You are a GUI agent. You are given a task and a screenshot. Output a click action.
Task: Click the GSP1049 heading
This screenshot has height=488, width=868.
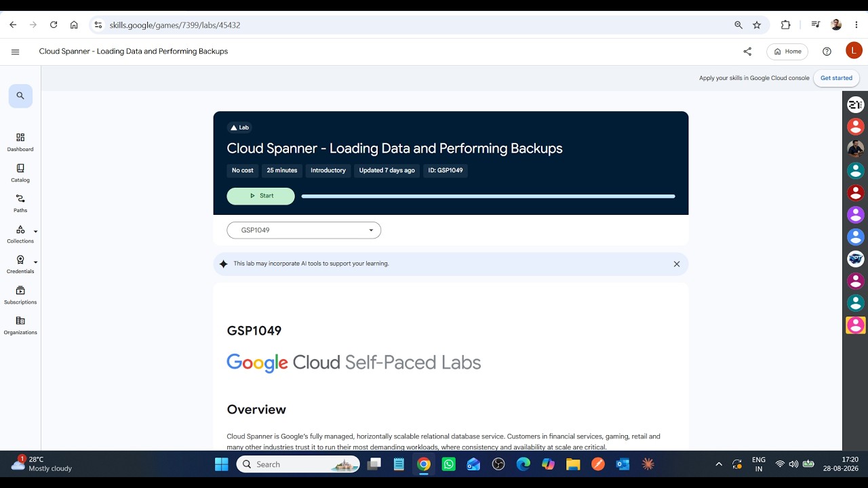254,331
